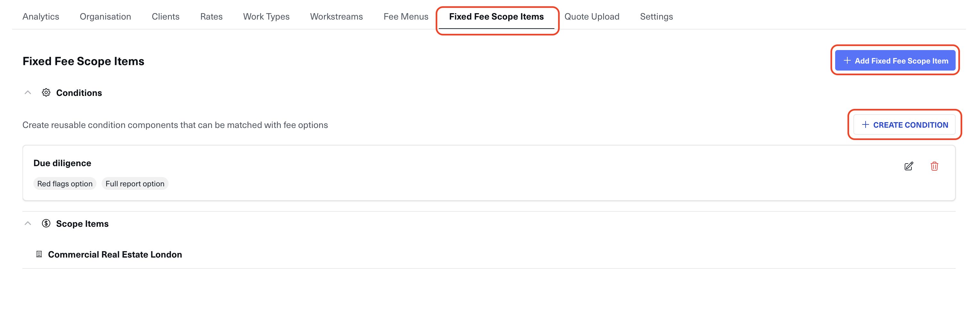980x331 pixels.
Task: Click the Scope Items dollar icon
Action: (46, 224)
